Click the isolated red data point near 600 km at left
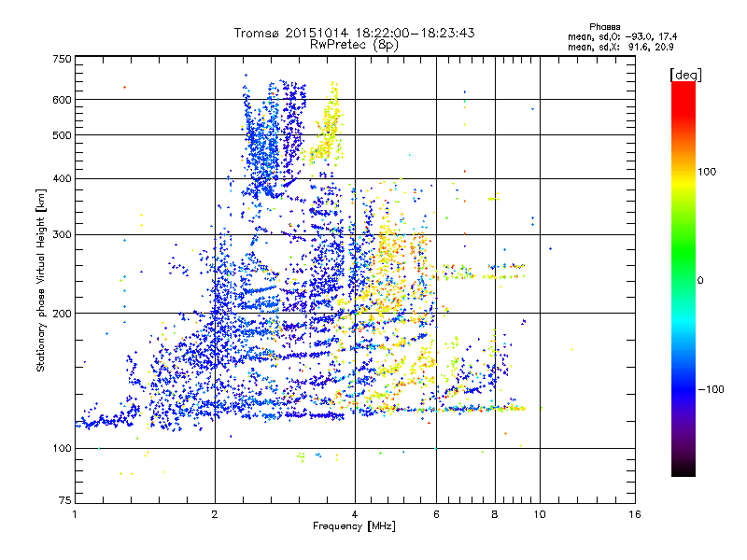The width and height of the screenshot is (747, 560). pyautogui.click(x=125, y=87)
